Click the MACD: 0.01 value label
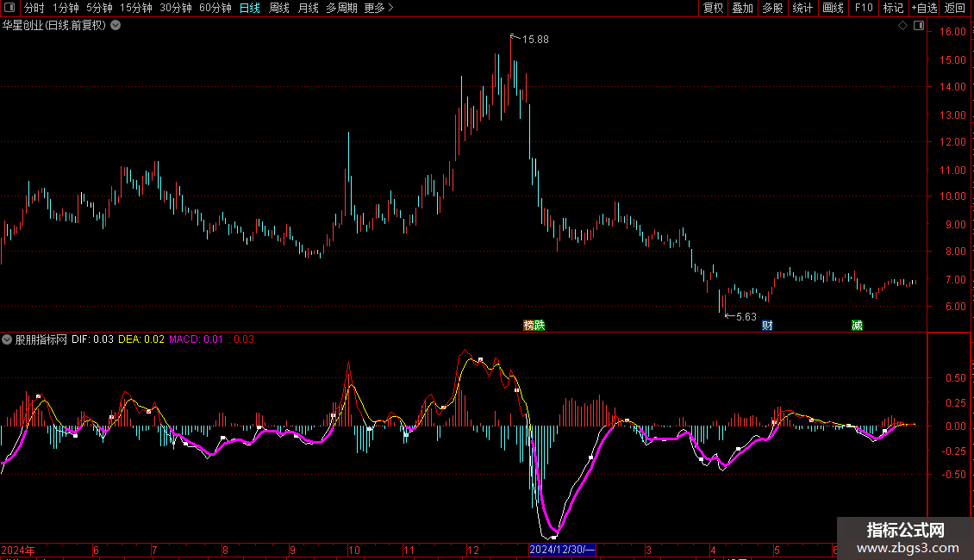974x560 pixels. [x=196, y=339]
